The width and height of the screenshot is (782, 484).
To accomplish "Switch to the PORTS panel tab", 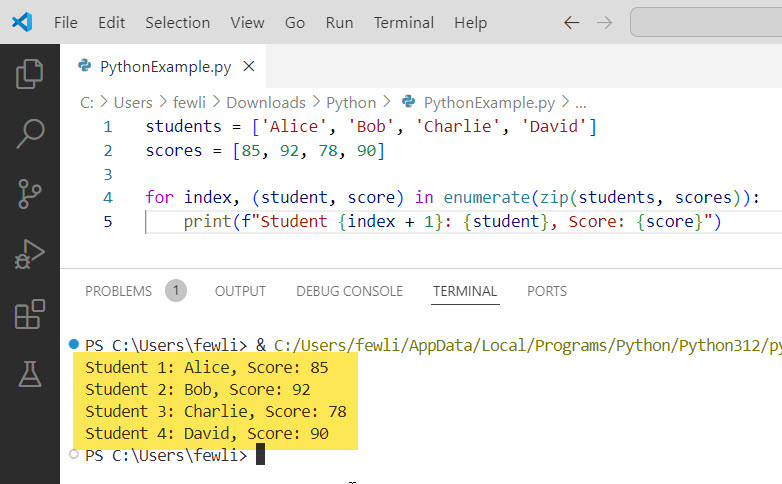I will coord(547,291).
